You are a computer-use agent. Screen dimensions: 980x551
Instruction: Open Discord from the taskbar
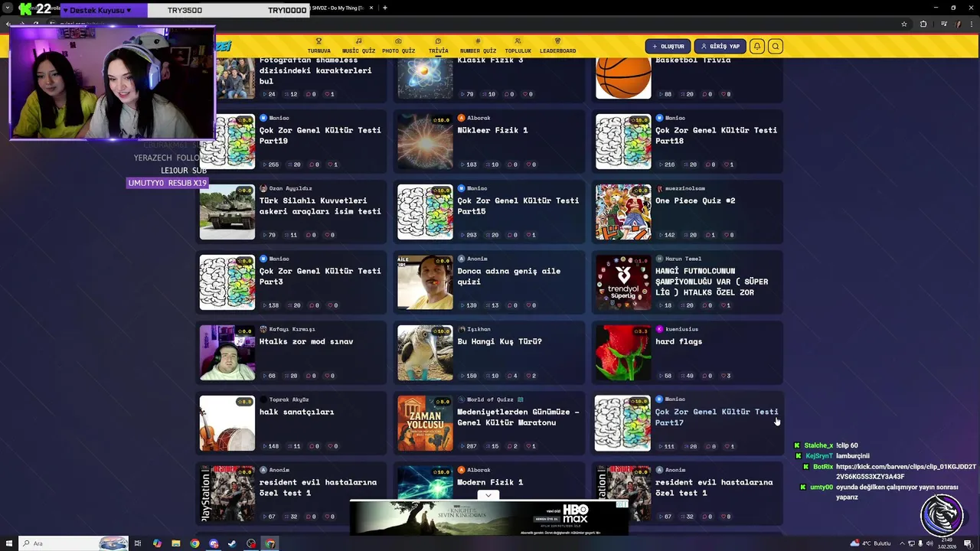tap(214, 543)
